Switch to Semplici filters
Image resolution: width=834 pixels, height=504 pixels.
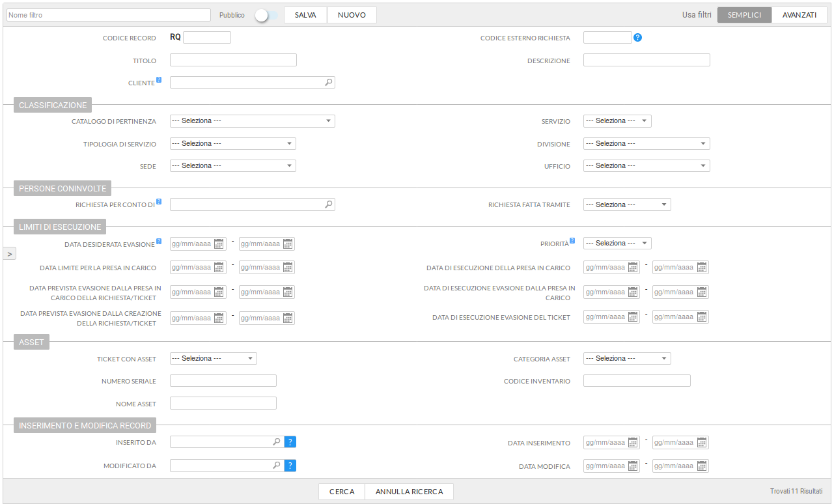pos(744,15)
